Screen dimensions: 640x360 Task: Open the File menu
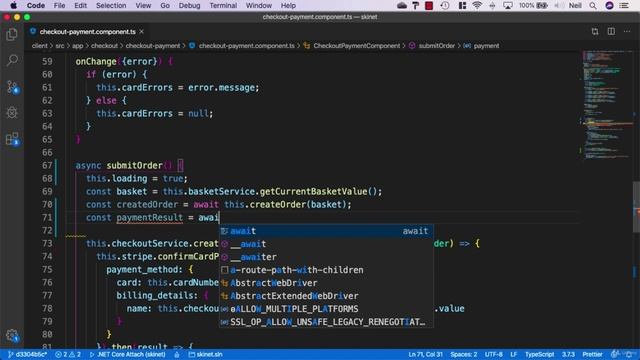pyautogui.click(x=59, y=5)
